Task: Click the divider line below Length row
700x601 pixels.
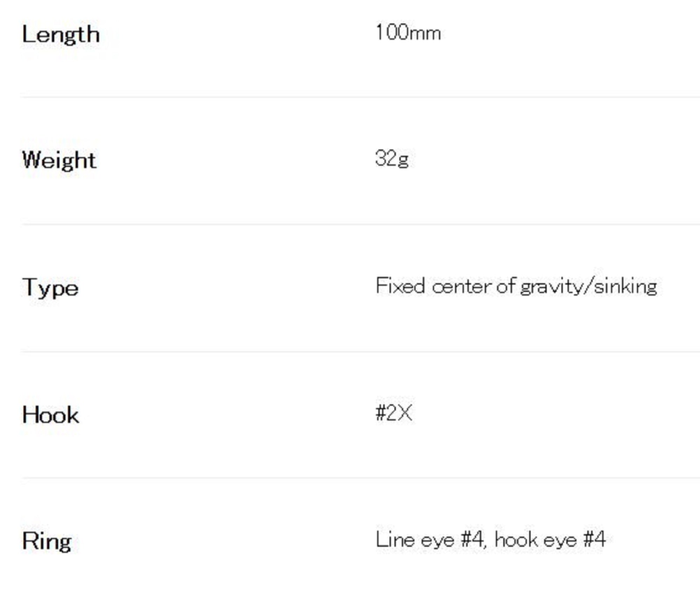Action: 360,97
